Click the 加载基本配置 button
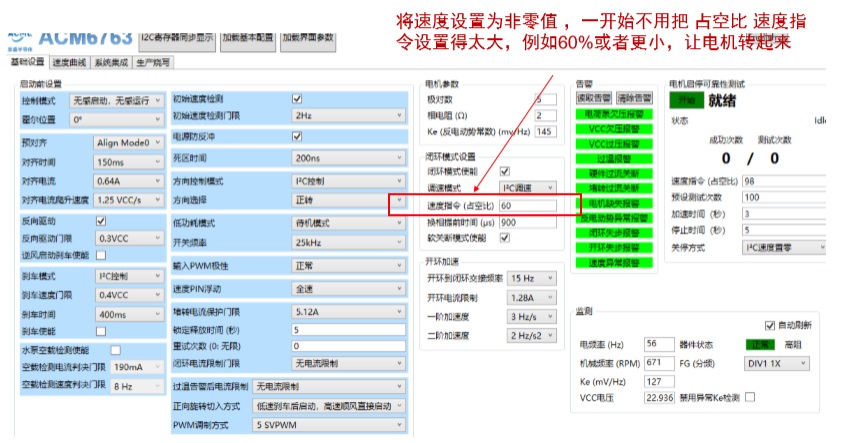Viewport: 852px width, 443px height. point(248,37)
